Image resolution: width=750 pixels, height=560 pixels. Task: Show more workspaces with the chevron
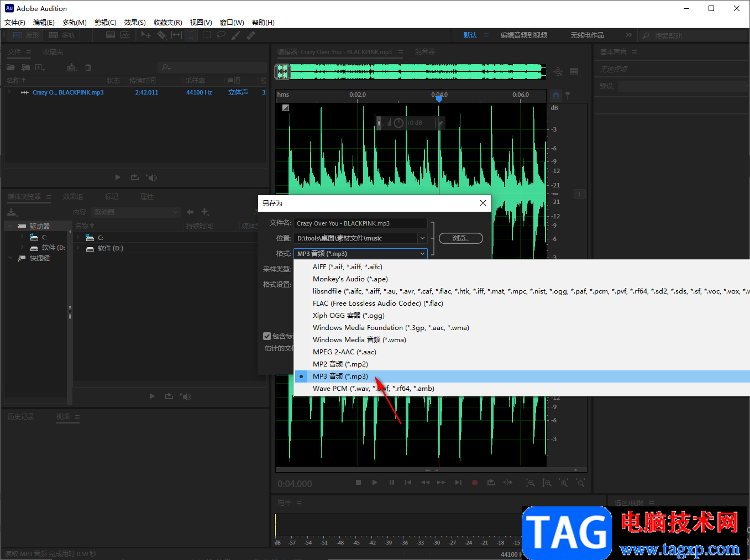coord(628,35)
